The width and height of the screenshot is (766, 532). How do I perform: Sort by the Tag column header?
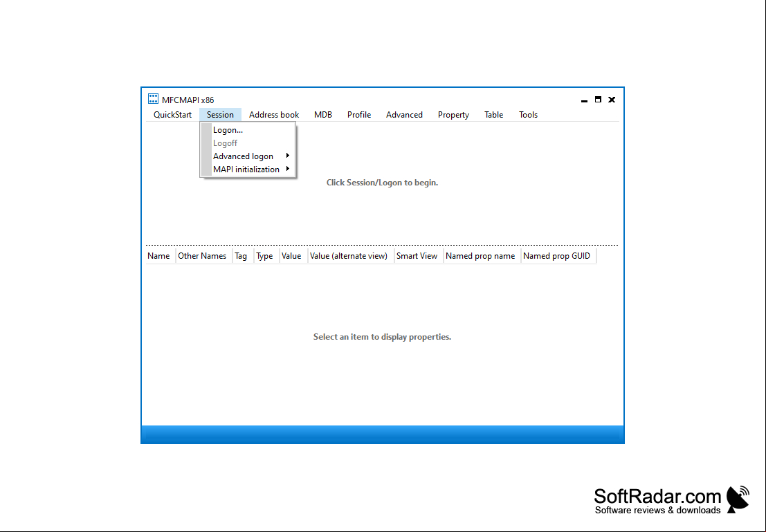tap(244, 256)
